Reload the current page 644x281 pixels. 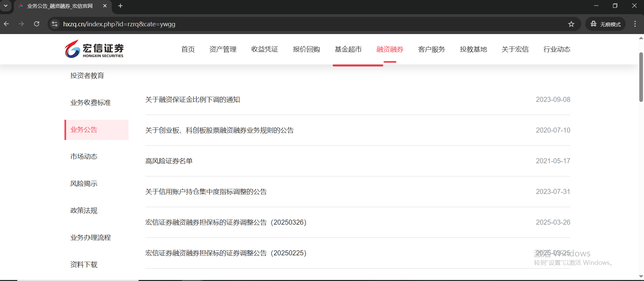coord(37,24)
